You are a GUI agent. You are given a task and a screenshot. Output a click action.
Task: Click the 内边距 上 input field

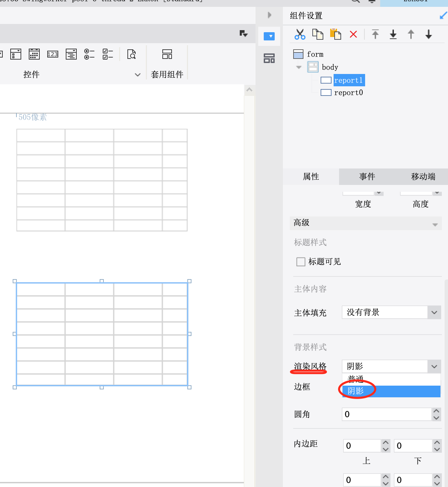click(x=362, y=446)
